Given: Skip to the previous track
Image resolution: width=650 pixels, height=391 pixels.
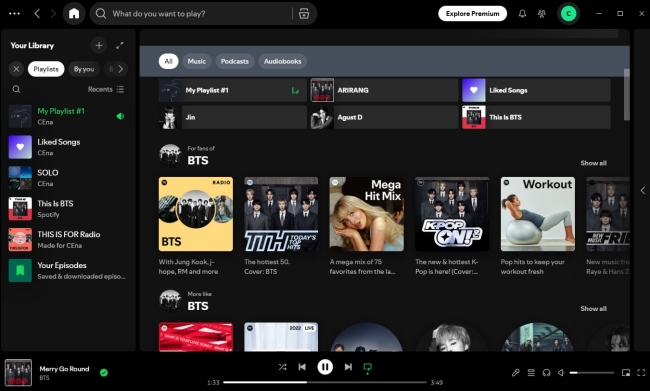Looking at the screenshot, I should tap(302, 367).
